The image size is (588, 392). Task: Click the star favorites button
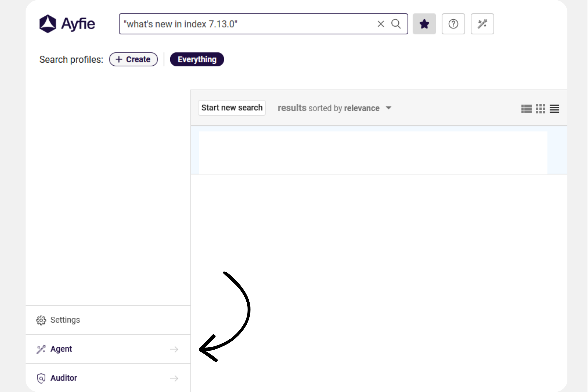pyautogui.click(x=424, y=24)
